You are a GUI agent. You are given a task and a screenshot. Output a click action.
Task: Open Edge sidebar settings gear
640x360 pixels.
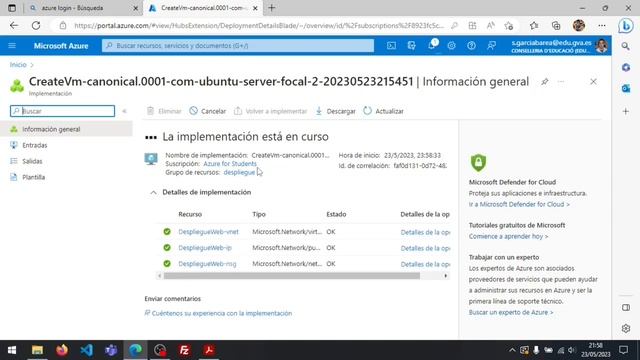pos(625,328)
